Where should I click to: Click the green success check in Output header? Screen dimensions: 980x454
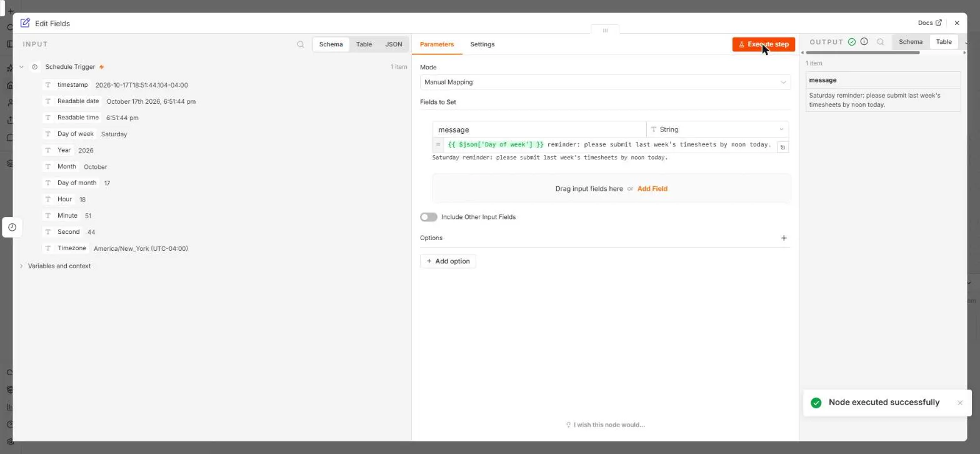pos(852,42)
